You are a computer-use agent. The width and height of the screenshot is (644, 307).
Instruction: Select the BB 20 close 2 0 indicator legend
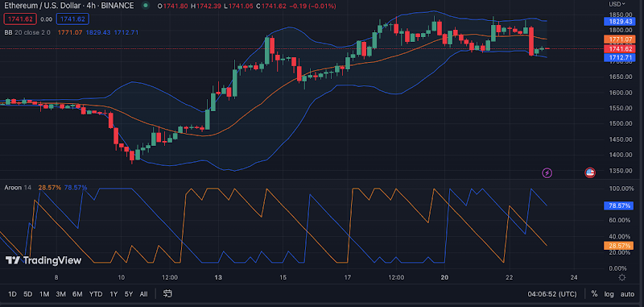tap(27, 32)
